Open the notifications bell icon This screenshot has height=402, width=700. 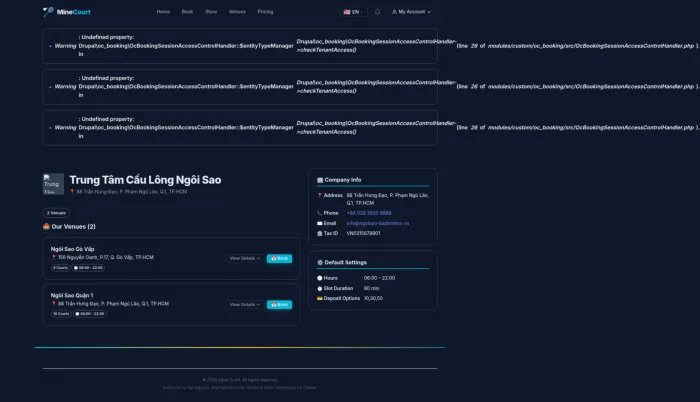pyautogui.click(x=377, y=12)
